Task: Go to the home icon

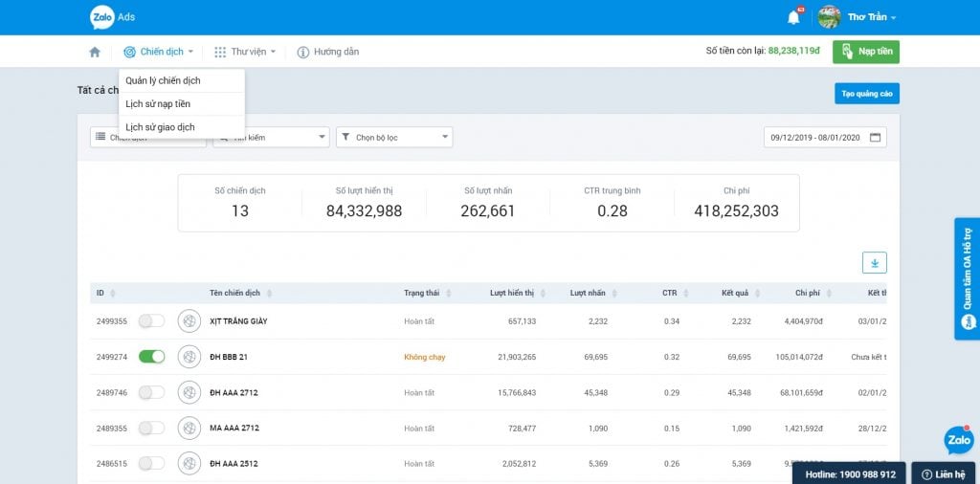Action: pos(95,52)
